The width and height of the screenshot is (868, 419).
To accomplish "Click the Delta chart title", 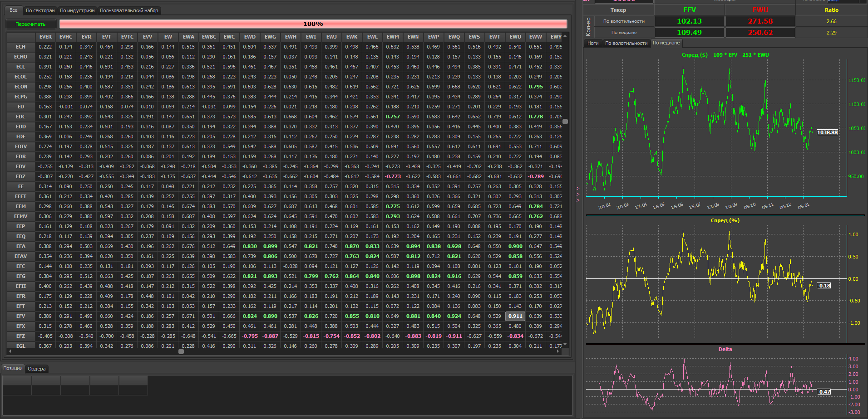I will (725, 349).
